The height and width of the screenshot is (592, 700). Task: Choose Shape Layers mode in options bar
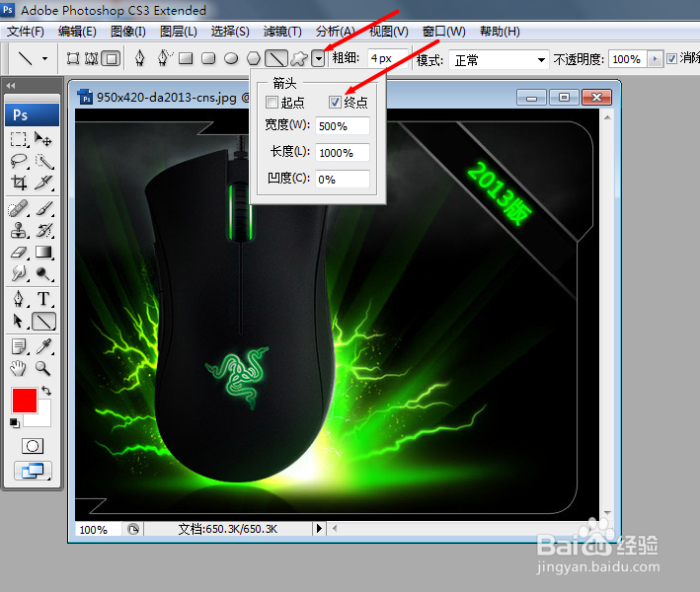point(73,58)
